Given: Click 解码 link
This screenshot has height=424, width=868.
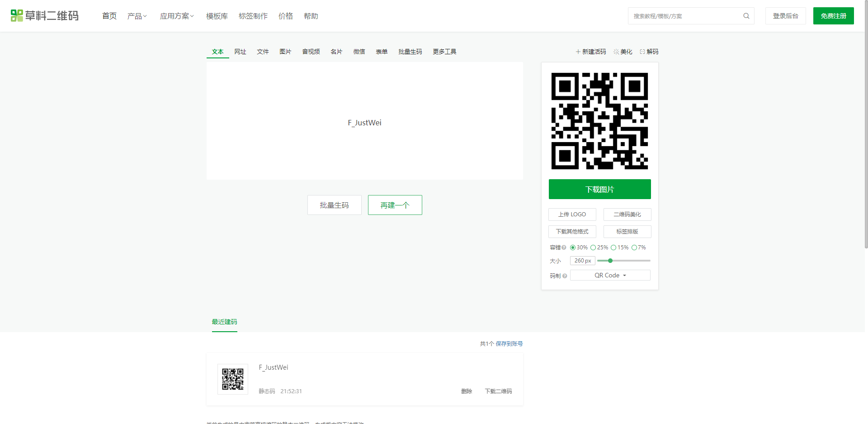Looking at the screenshot, I should 649,52.
